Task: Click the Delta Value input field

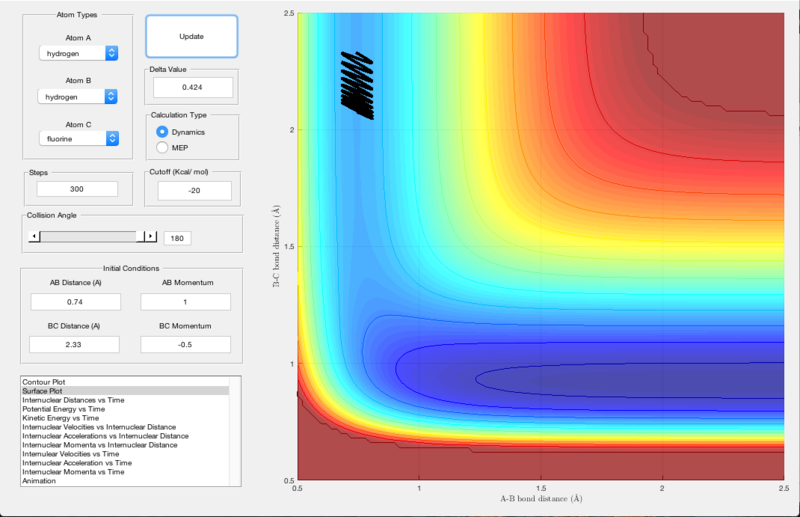Action: coord(193,87)
